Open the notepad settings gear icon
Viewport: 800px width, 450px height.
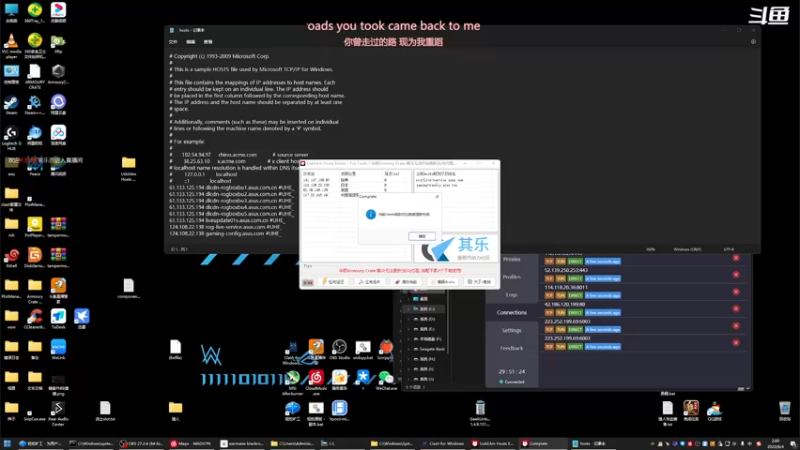pos(753,42)
